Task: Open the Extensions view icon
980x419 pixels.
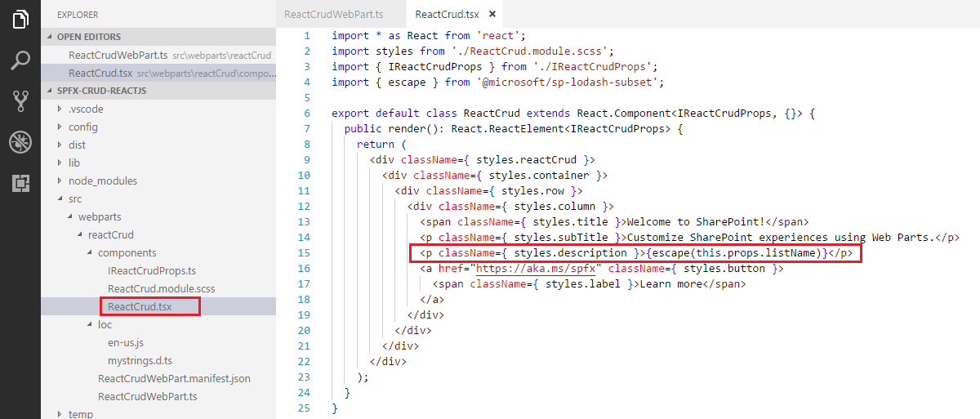Action: click(x=20, y=183)
